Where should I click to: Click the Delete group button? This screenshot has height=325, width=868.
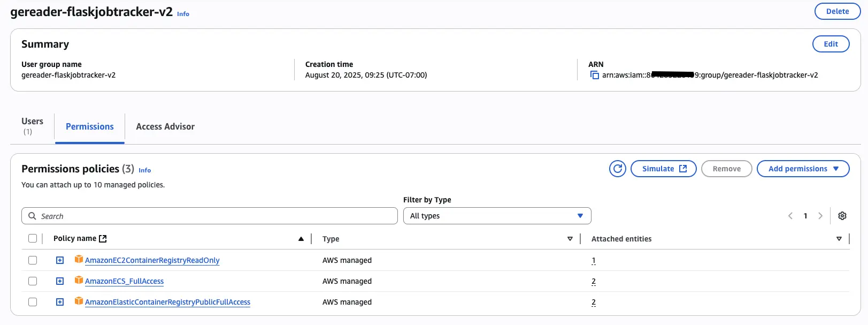(837, 11)
